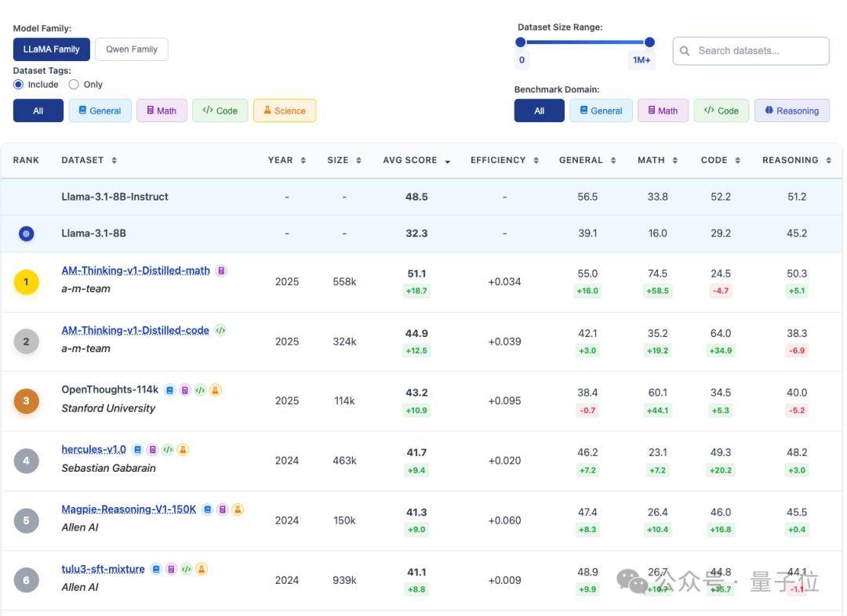Click general tag icon on OpenThoughts-114k row
Viewport: 847px width, 616px height.
[169, 390]
